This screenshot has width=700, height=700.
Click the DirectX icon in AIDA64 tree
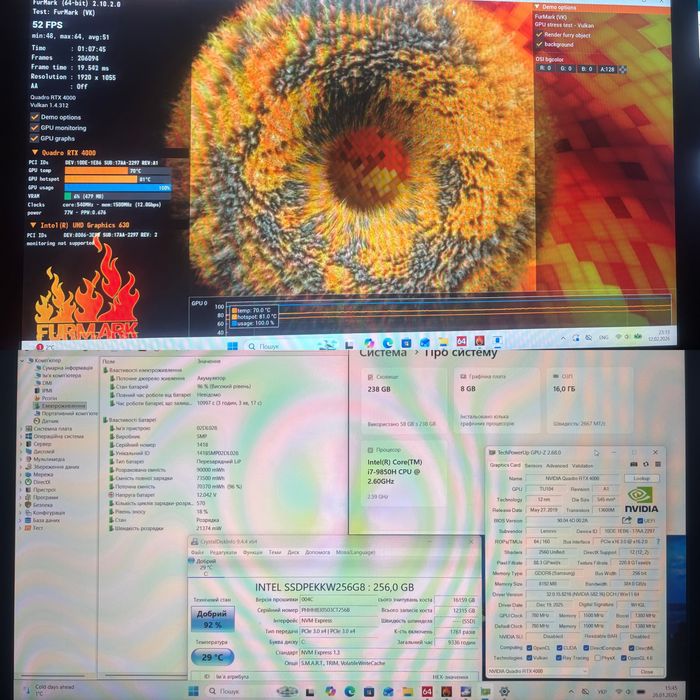(28, 482)
